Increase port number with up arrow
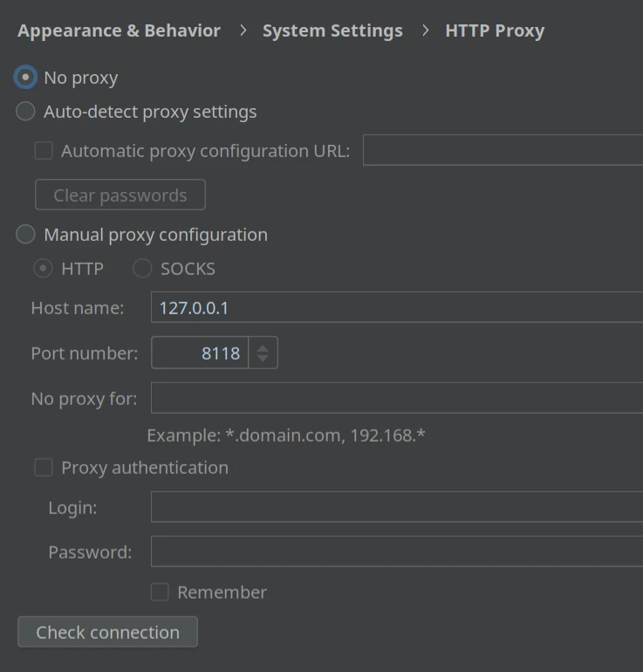Viewport: 643px width, 672px height. point(263,348)
